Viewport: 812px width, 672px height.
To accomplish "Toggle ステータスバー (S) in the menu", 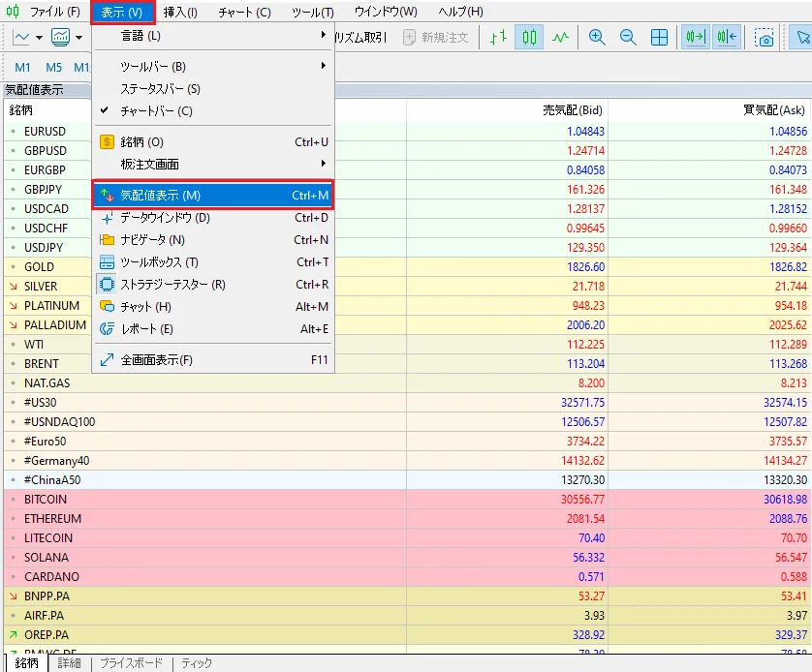I will (213, 89).
